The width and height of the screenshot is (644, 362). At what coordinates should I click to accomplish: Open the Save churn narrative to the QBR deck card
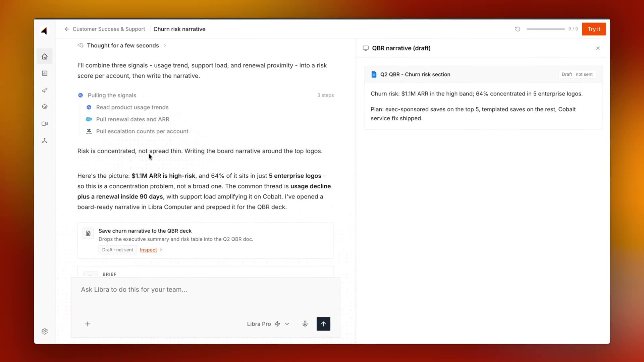pos(206,240)
